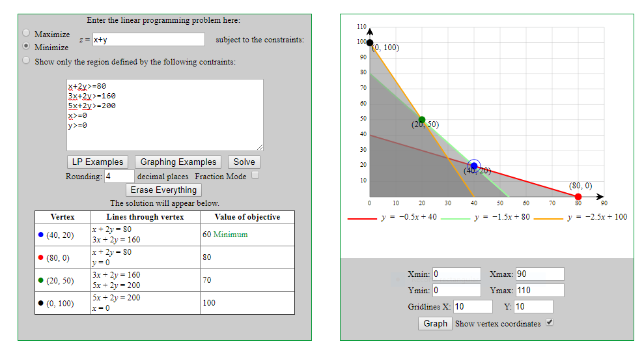The width and height of the screenshot is (644, 346).
Task: Open the Graphing Examples button
Action: click(178, 162)
